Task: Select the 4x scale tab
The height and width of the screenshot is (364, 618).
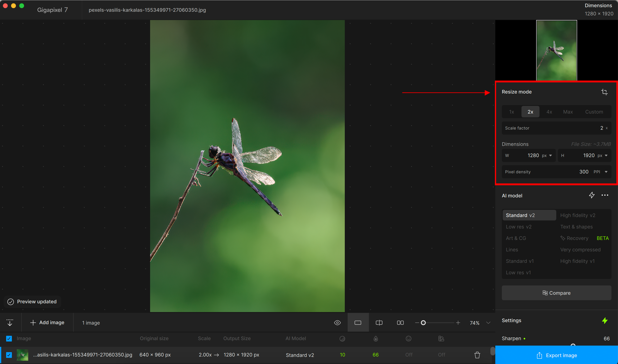Action: 549,112
